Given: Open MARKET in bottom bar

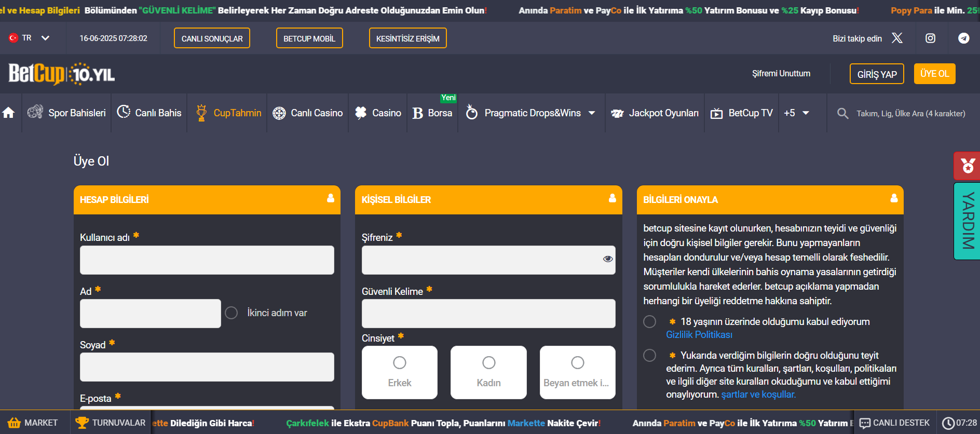Looking at the screenshot, I should point(33,423).
